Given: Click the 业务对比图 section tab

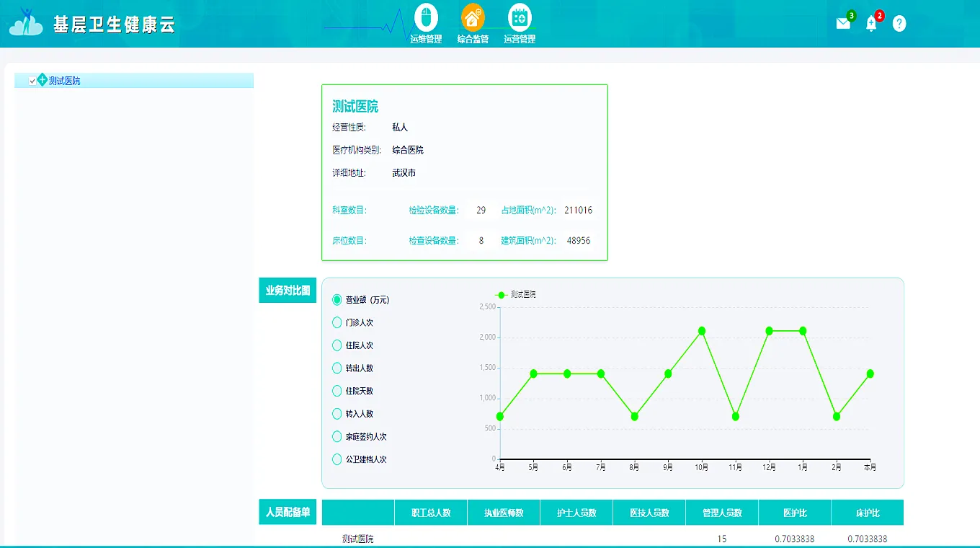Looking at the screenshot, I should [x=288, y=291].
